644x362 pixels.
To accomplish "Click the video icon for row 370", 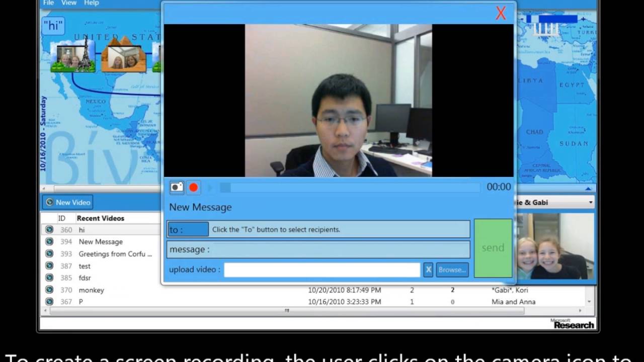I will click(49, 290).
